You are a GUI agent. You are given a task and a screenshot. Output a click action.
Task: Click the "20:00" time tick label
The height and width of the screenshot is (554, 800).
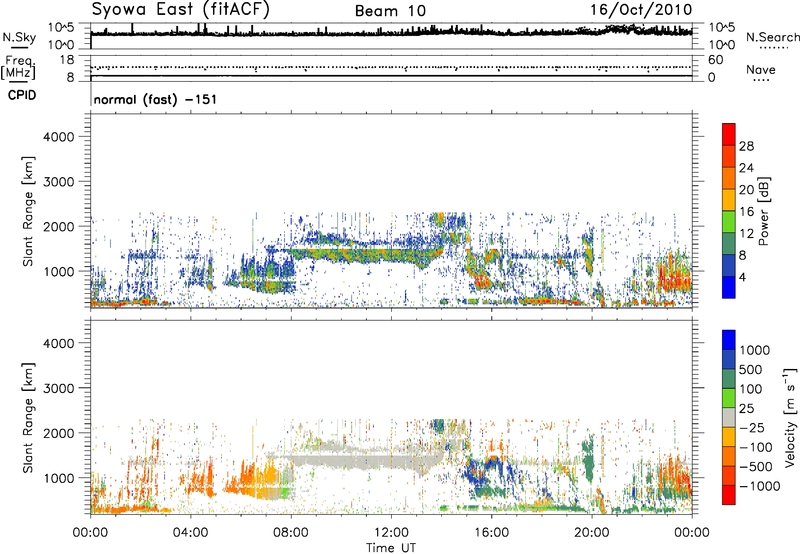tap(592, 533)
